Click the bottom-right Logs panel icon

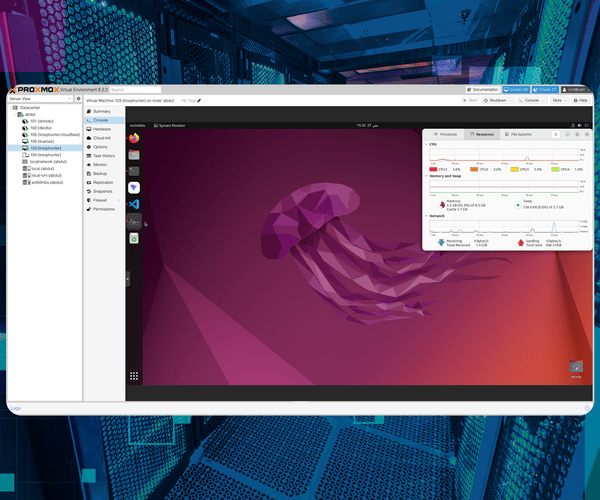tap(587, 408)
